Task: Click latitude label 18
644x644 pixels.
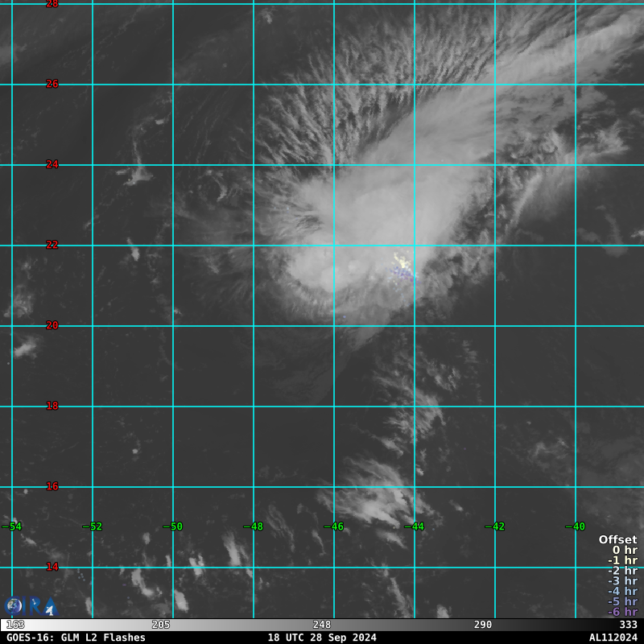Action: pos(52,406)
